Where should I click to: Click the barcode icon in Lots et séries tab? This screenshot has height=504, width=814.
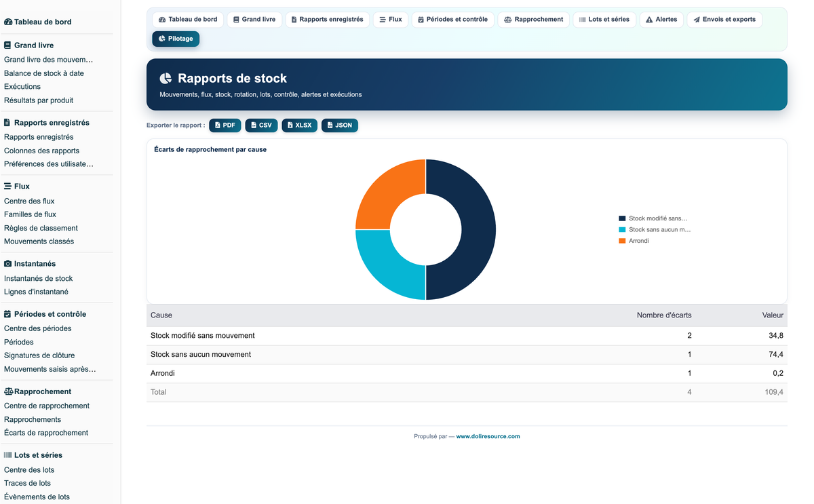click(582, 20)
